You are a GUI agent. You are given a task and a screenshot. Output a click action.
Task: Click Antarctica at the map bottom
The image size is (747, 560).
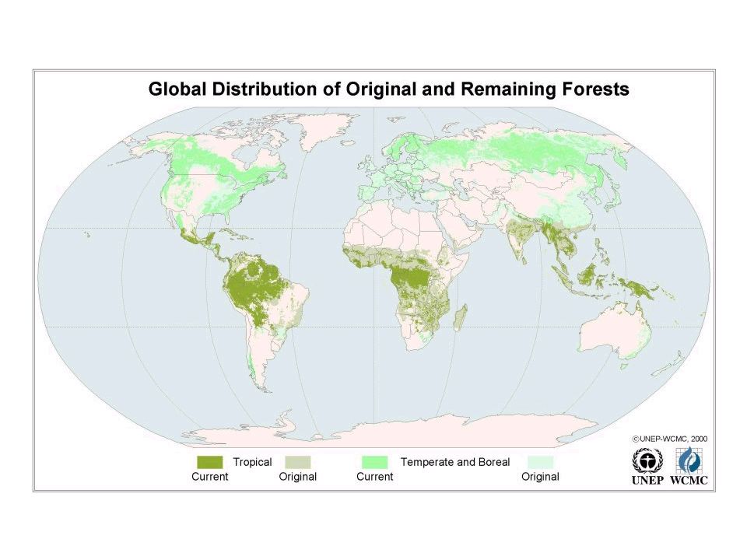[x=395, y=431]
